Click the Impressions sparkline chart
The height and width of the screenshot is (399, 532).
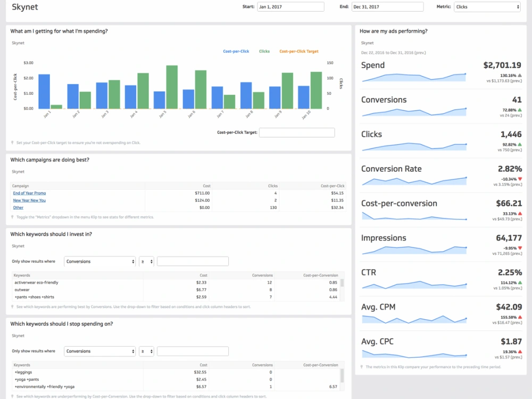(x=414, y=250)
